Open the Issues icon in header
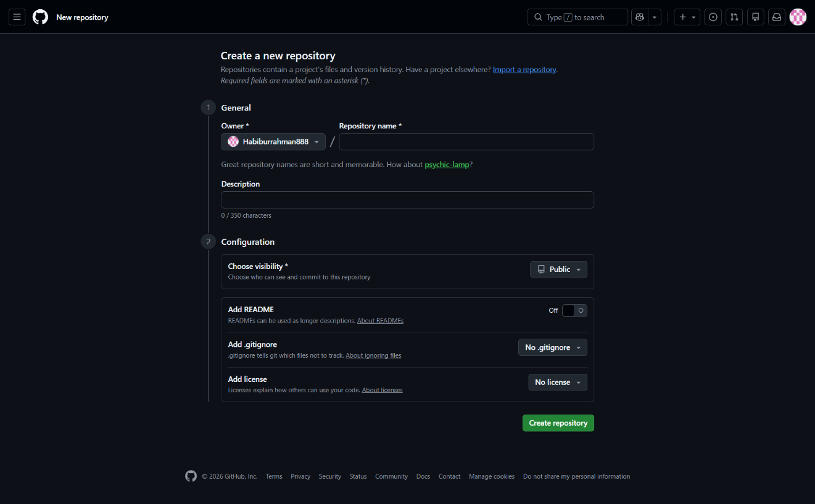Screen dimensions: 815x504 tap(713, 17)
